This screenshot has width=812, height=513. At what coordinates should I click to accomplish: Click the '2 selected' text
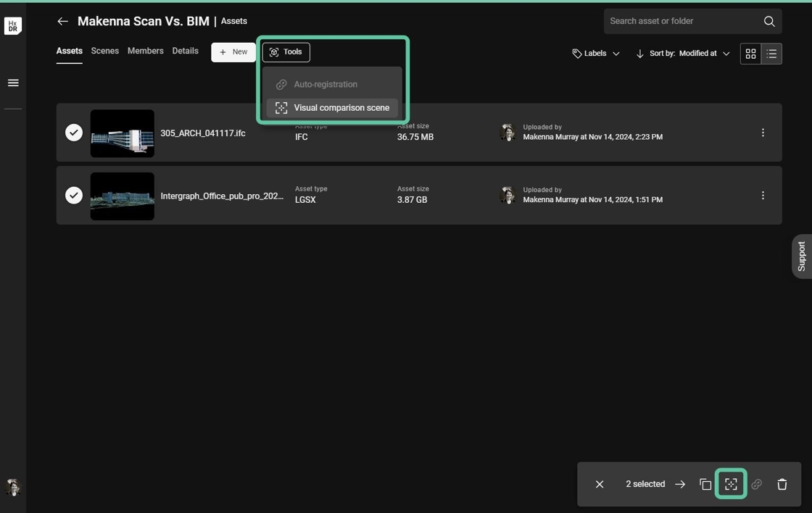pyautogui.click(x=645, y=484)
